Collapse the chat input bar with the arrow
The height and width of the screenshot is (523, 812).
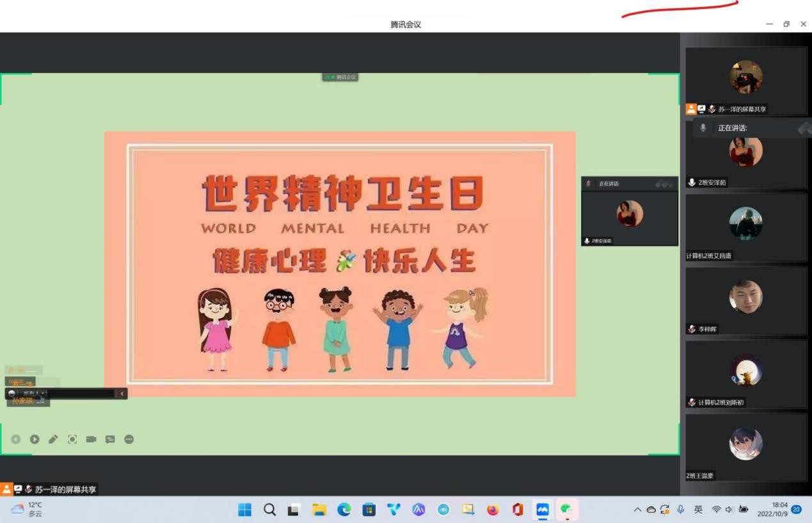pos(122,393)
